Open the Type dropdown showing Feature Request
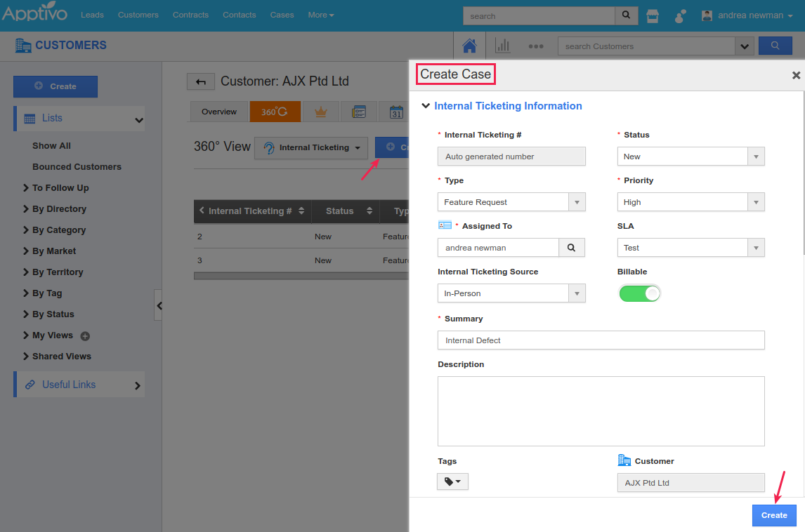 [x=511, y=202]
